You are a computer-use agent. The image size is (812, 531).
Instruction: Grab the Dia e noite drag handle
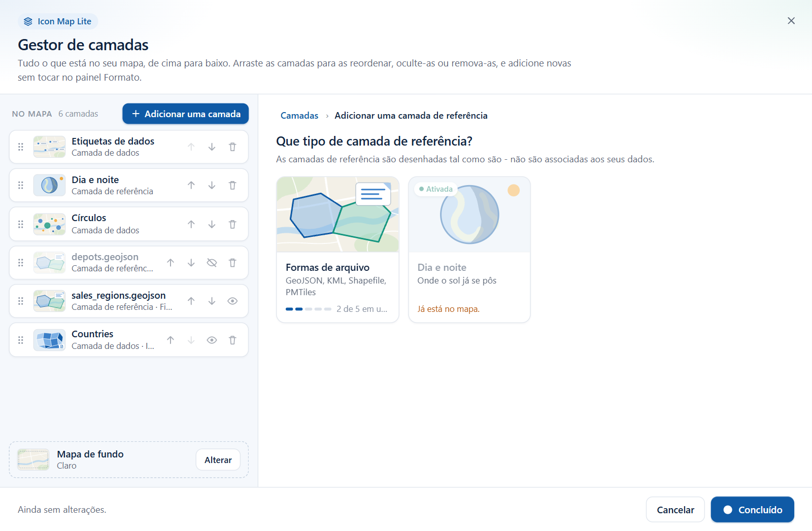click(x=21, y=186)
